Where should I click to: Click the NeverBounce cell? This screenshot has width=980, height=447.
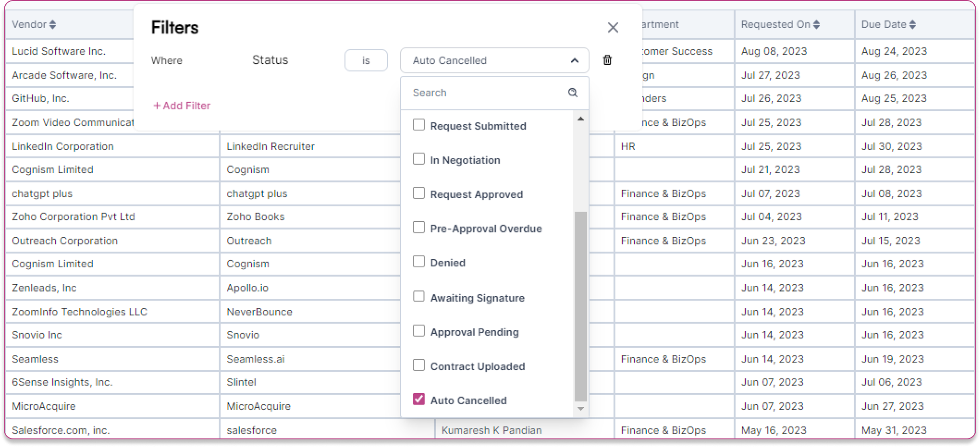pyautogui.click(x=259, y=312)
